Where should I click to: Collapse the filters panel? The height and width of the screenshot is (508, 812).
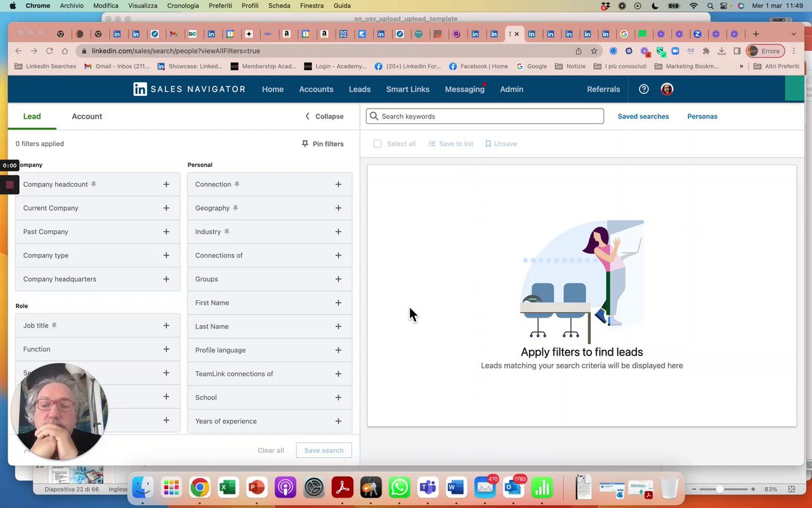(324, 116)
